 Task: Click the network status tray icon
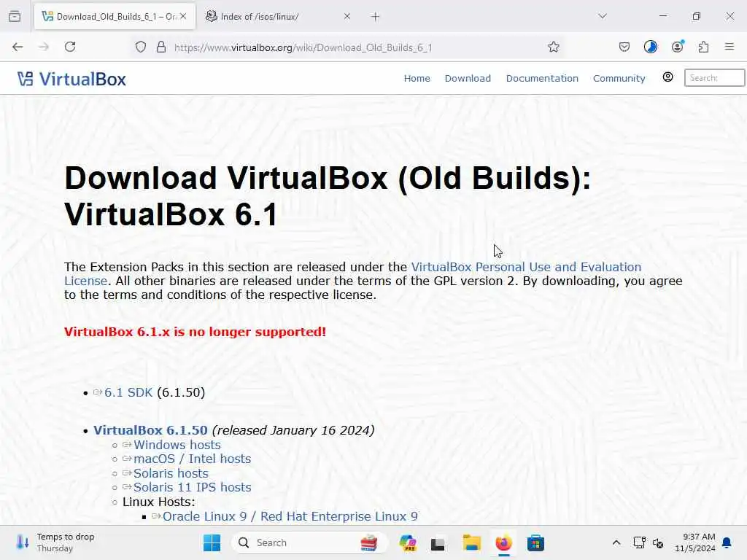click(x=639, y=542)
